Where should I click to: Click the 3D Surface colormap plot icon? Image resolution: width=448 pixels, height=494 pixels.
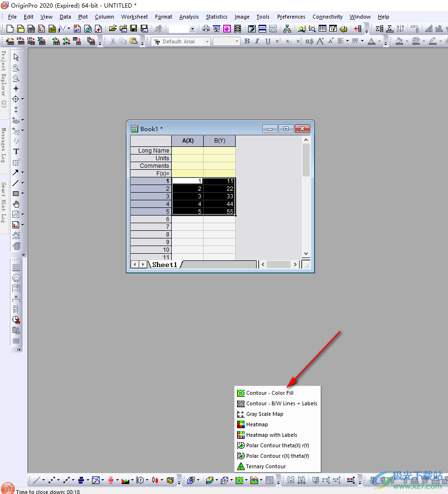[x=209, y=480]
